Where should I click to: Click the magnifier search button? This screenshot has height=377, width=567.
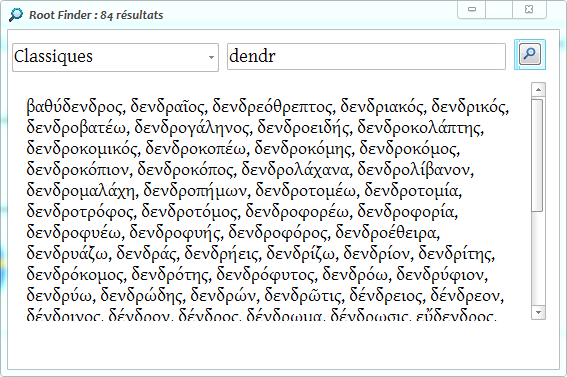(530, 54)
